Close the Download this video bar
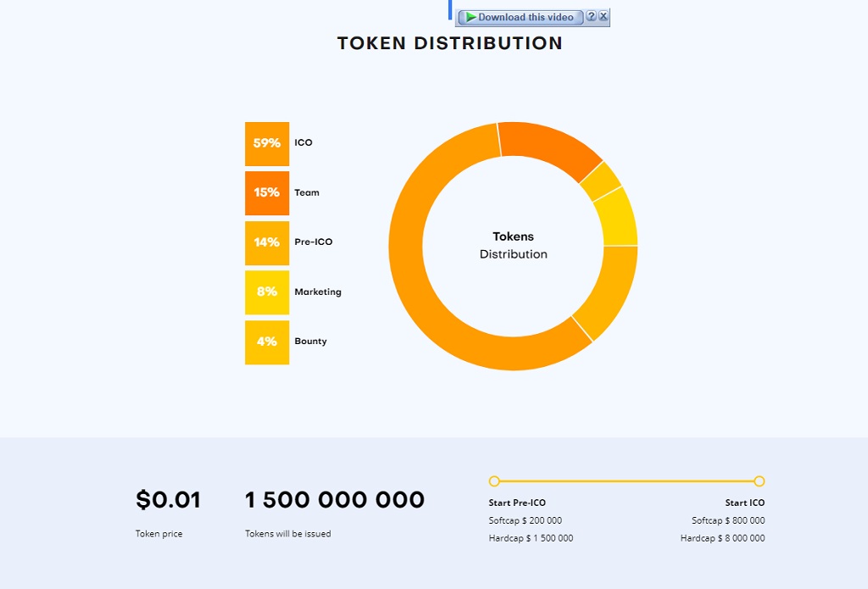Image resolution: width=868 pixels, height=589 pixels. click(x=604, y=16)
